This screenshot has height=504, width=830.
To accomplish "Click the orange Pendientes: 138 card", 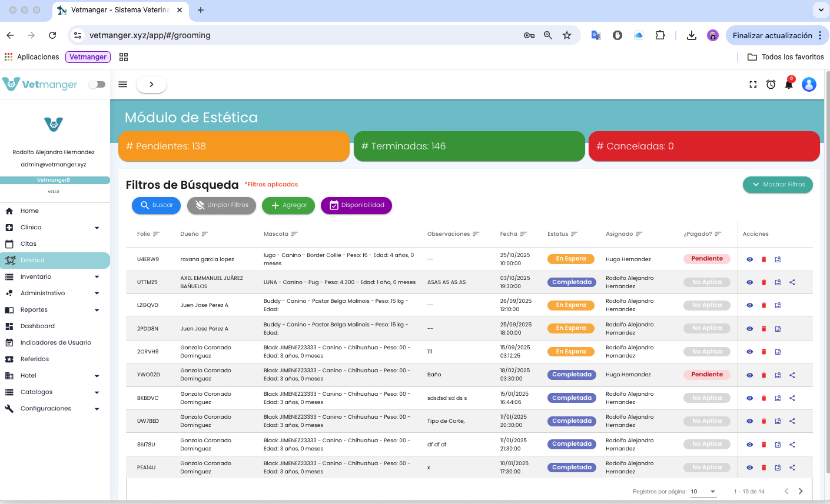I will pyautogui.click(x=234, y=146).
